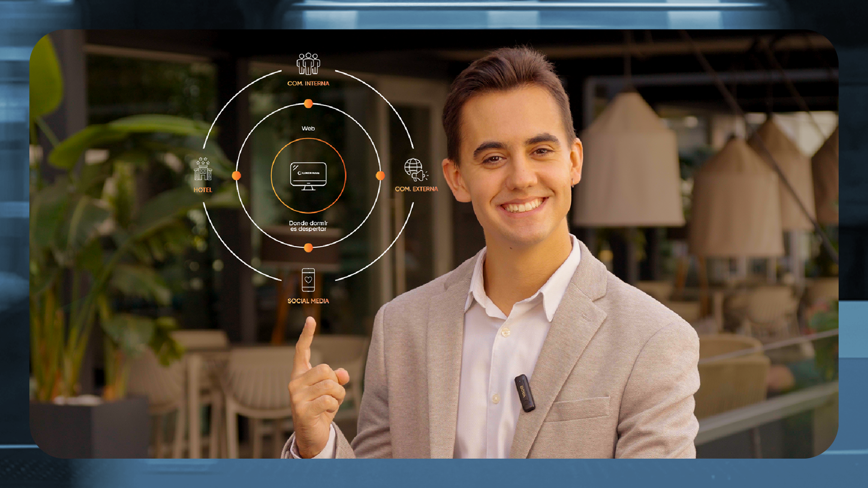Click the smartphone heart icon
This screenshot has width=868, height=488.
[308, 280]
